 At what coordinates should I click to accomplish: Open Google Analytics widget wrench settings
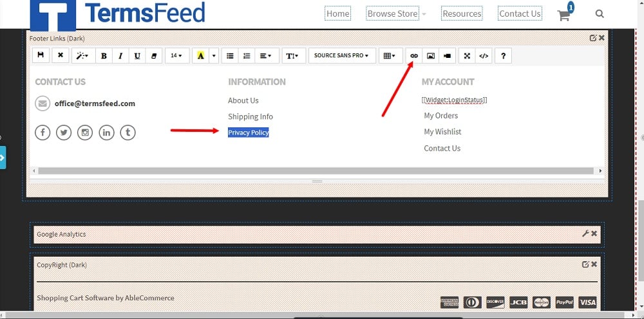tap(585, 233)
